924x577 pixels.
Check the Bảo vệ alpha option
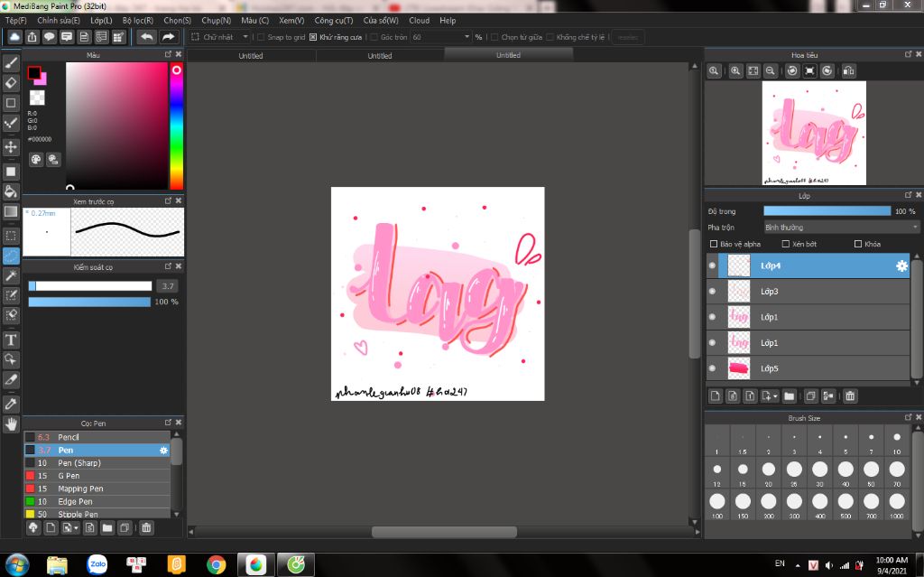714,244
